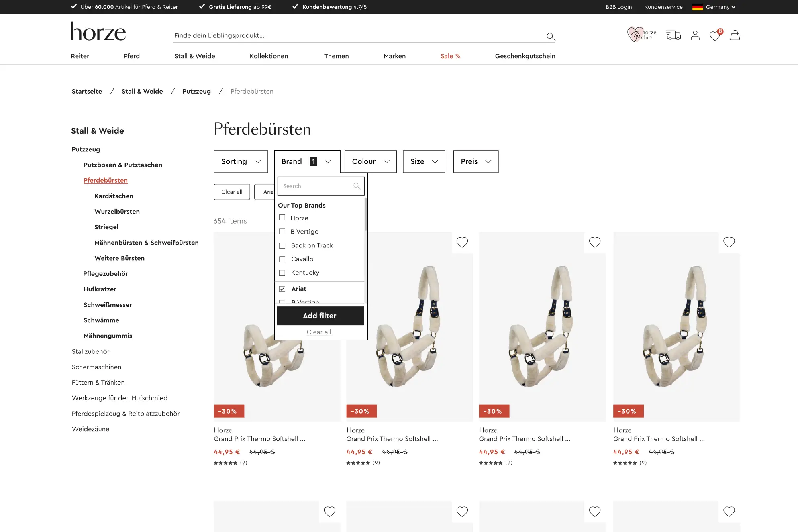Viewport: 798px width, 532px height.
Task: Open the shopping cart icon
Action: (735, 35)
